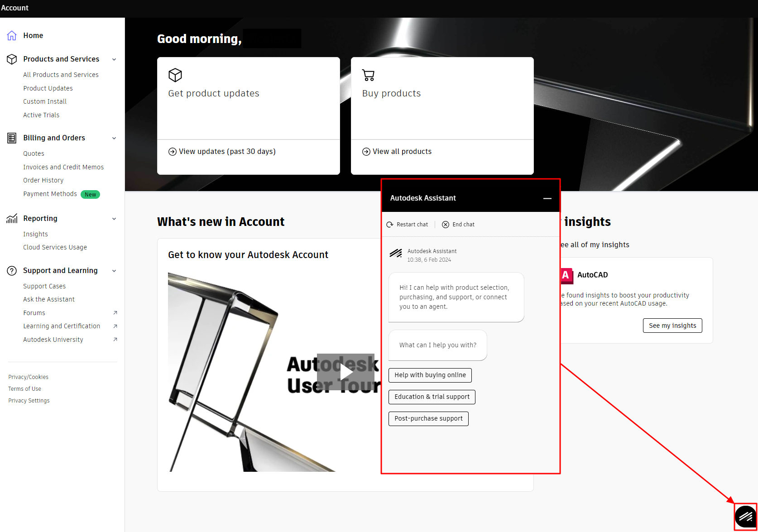The height and width of the screenshot is (532, 758).
Task: Select Ask the Assistant in sidebar
Action: pos(49,299)
